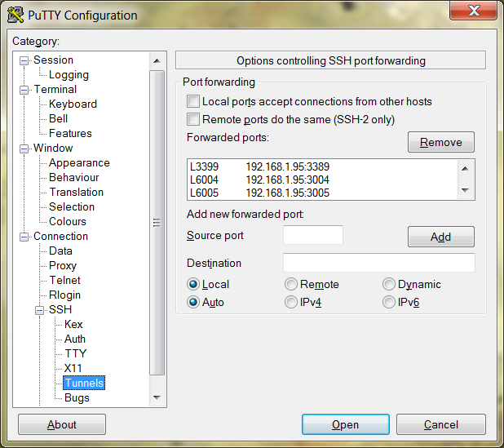Open the Rlogin category

pyautogui.click(x=64, y=295)
